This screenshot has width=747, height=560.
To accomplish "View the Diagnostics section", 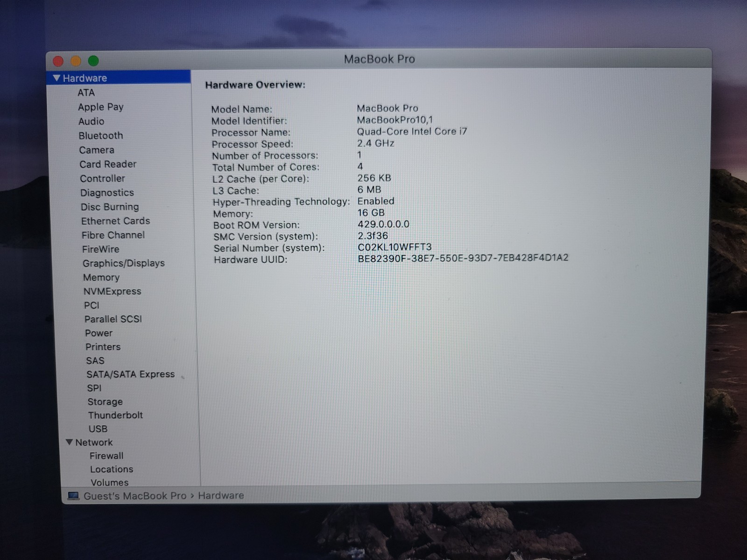I will coord(107,193).
